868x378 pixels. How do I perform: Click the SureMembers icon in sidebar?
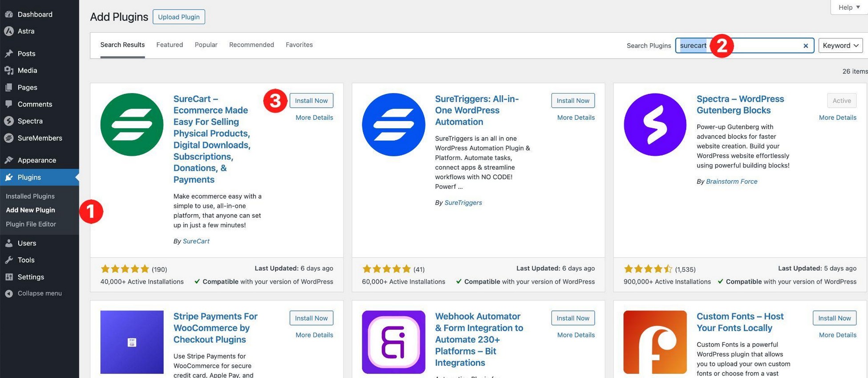point(9,138)
